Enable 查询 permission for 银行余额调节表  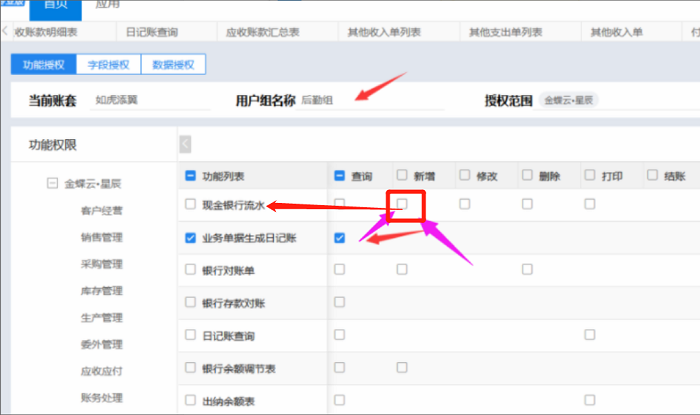(x=340, y=367)
